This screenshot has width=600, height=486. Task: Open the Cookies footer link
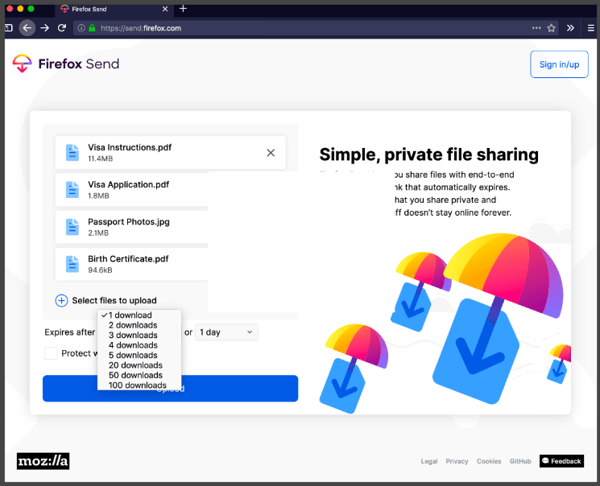click(489, 462)
